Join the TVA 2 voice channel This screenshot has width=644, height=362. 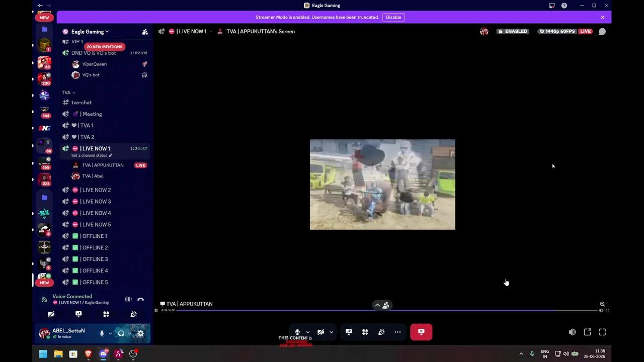(x=105, y=137)
